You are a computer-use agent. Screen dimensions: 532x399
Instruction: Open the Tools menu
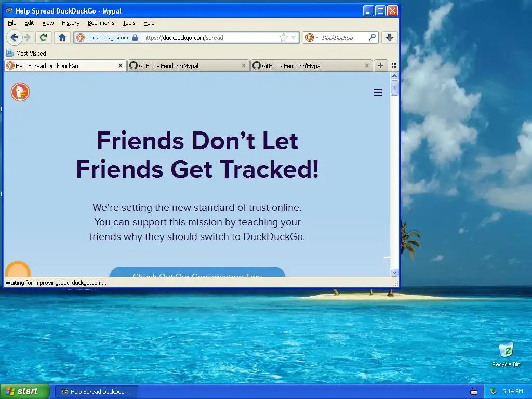coord(129,23)
